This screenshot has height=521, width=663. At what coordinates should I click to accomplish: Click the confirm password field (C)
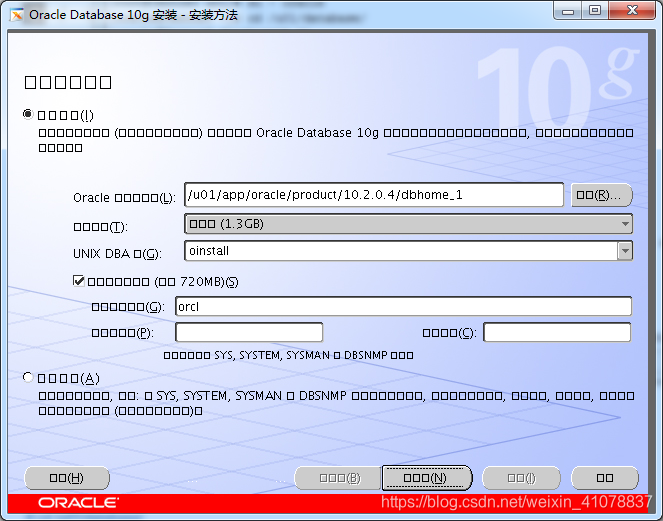pyautogui.click(x=557, y=332)
